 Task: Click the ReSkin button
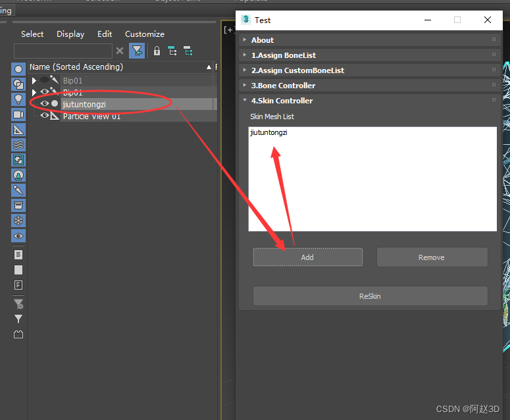(x=370, y=296)
